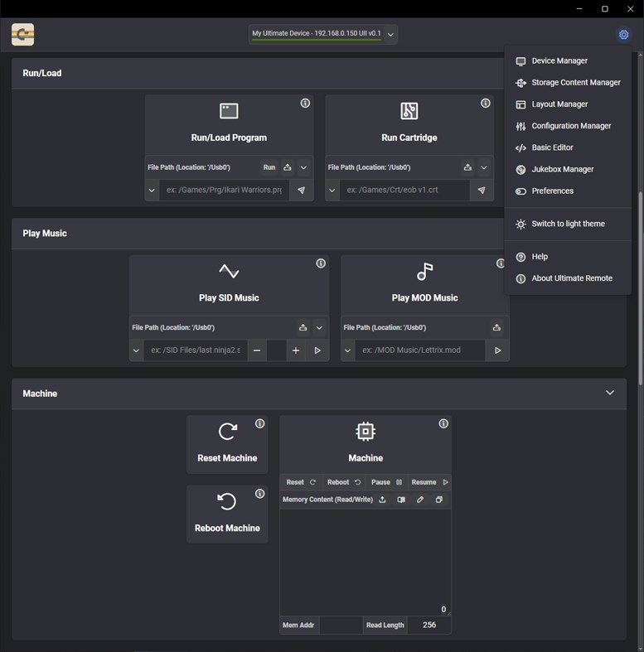
Task: Click Run button in Run/Load Program
Action: [x=269, y=167]
